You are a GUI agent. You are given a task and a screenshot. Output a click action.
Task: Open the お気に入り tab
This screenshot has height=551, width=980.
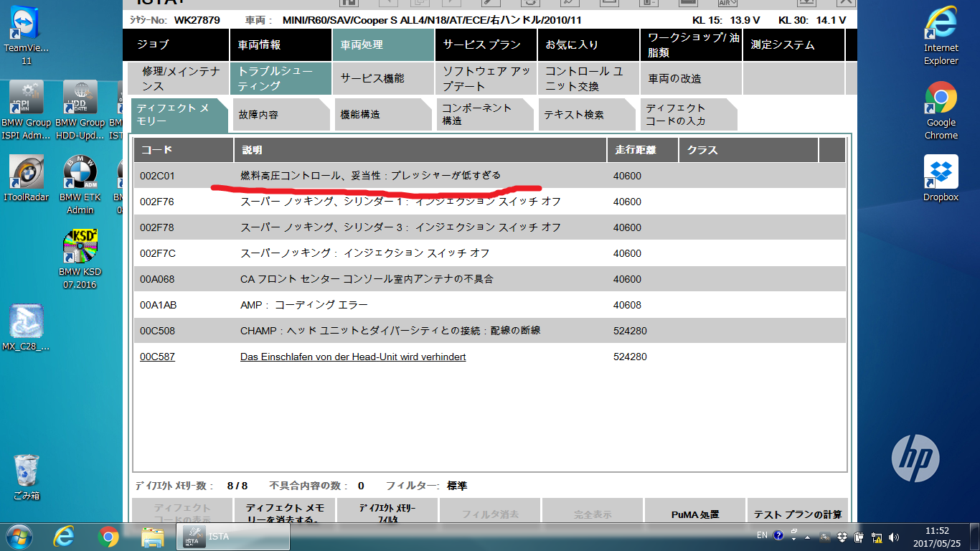588,44
